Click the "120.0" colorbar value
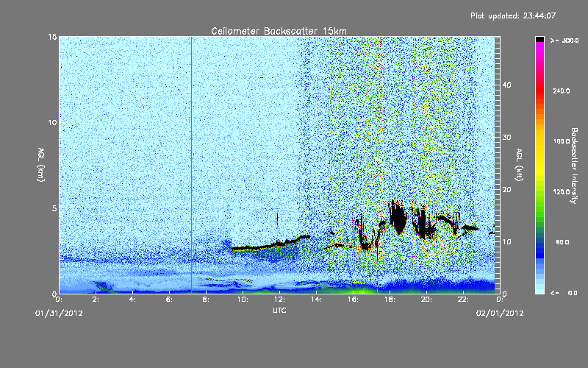 click(x=562, y=192)
